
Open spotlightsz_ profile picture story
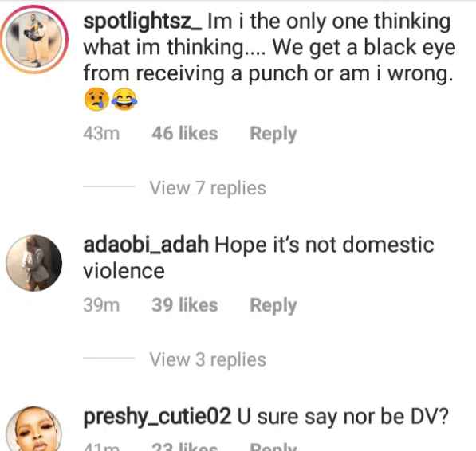click(x=34, y=39)
